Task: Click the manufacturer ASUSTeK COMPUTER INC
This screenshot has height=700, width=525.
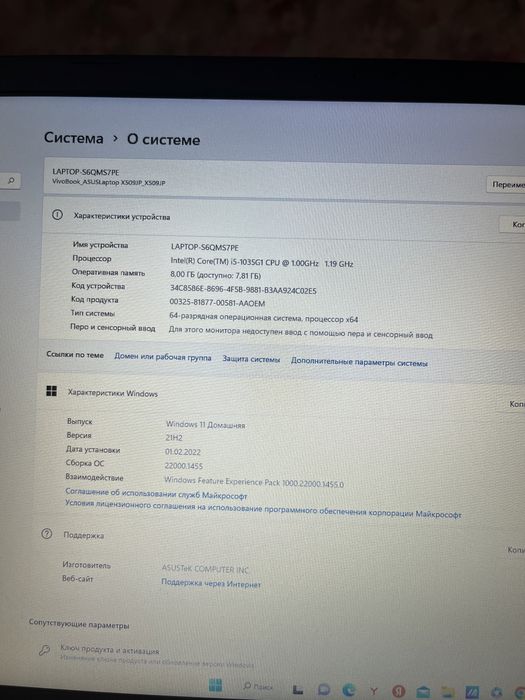Action: [x=205, y=569]
